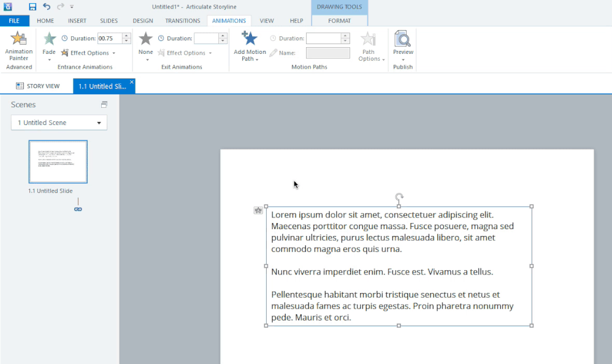Switch to the TRANSITIONS ribbon tab
The height and width of the screenshot is (364, 612).
(182, 21)
